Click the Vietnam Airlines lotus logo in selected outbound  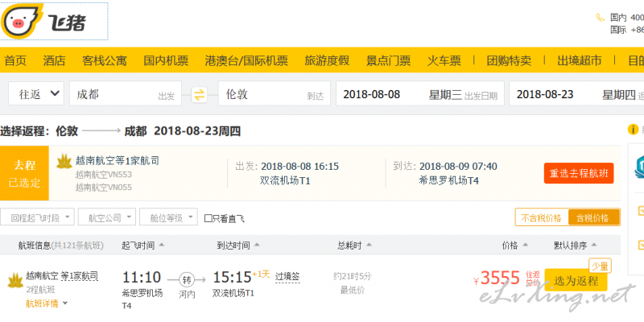click(64, 161)
